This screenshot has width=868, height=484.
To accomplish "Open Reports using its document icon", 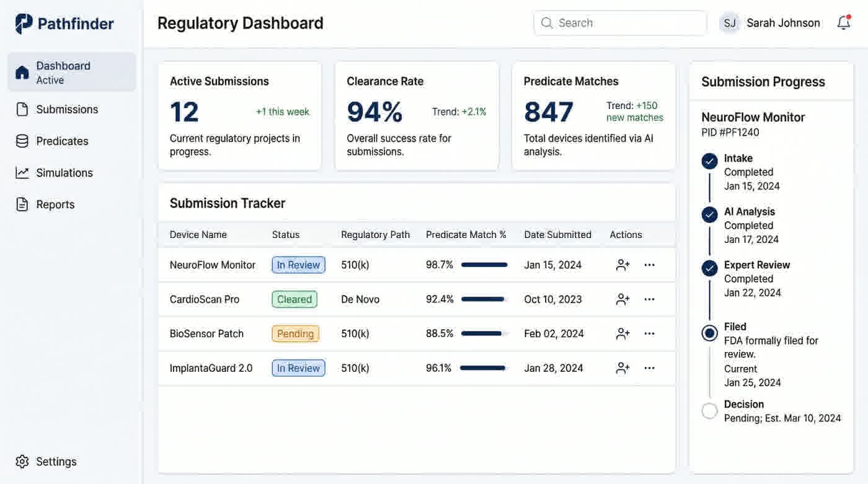I will click(x=22, y=203).
